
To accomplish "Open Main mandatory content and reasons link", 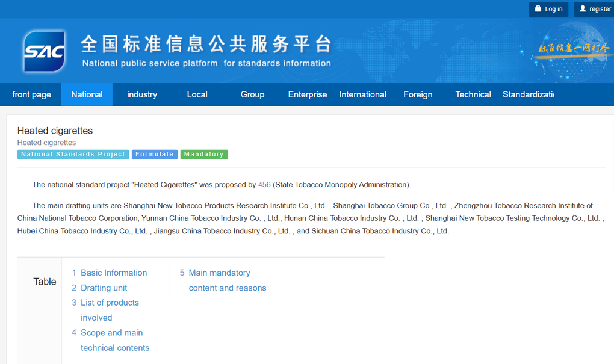I will pos(227,280).
